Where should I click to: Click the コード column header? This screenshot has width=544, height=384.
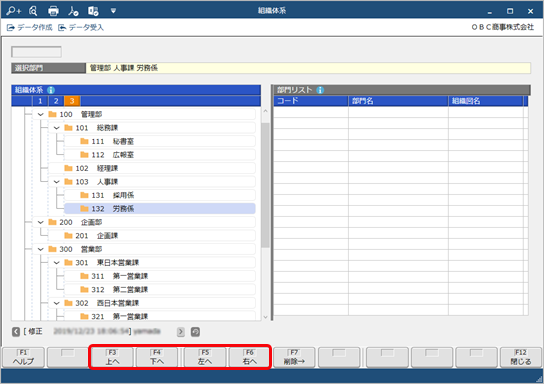pyautogui.click(x=311, y=101)
